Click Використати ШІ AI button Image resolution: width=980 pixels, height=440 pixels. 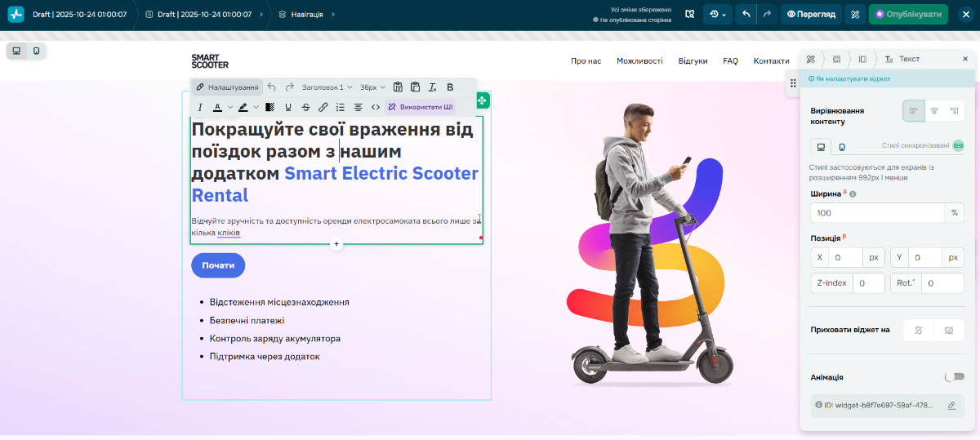[420, 107]
